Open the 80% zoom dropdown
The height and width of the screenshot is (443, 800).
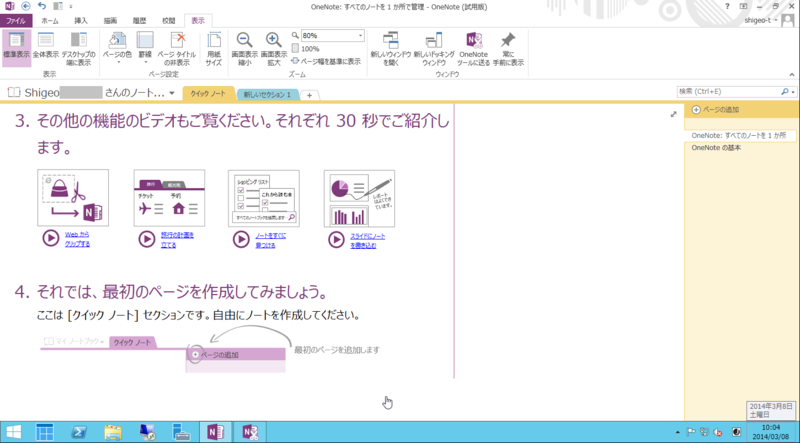click(361, 36)
